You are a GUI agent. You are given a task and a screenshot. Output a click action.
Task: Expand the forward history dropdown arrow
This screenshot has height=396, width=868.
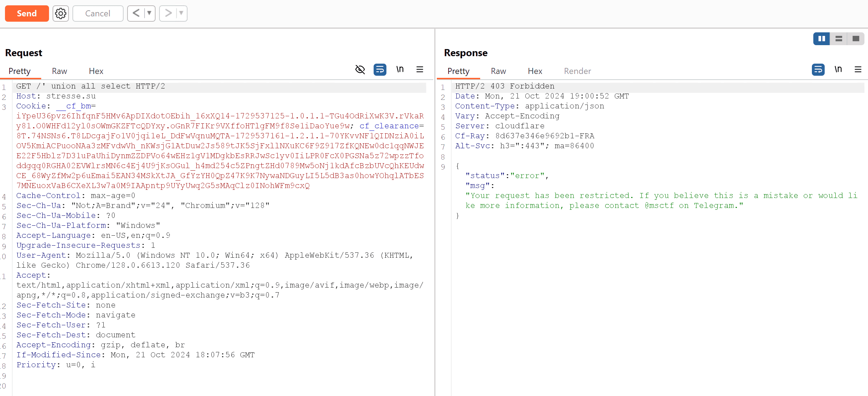181,14
